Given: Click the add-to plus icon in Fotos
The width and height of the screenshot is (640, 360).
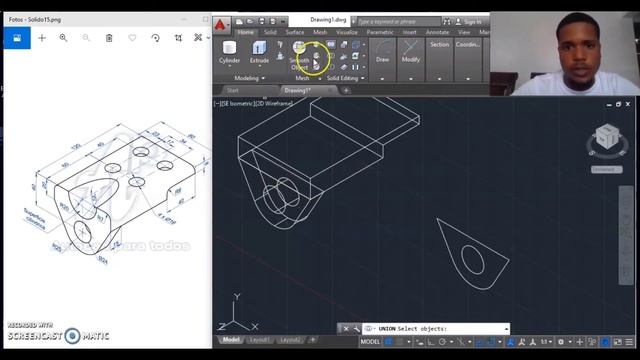Looking at the screenshot, I should click(x=42, y=38).
